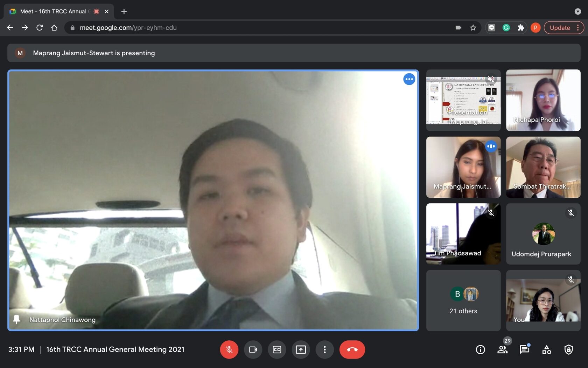588x368 pixels.
Task: Switch to the Meet - 16th TRCC Annual tab
Action: (59, 12)
